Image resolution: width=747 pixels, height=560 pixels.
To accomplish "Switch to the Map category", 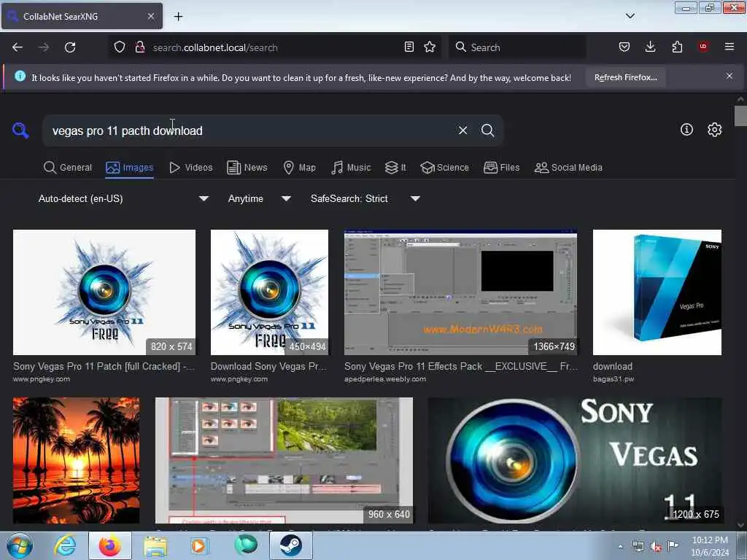I will (x=300, y=168).
